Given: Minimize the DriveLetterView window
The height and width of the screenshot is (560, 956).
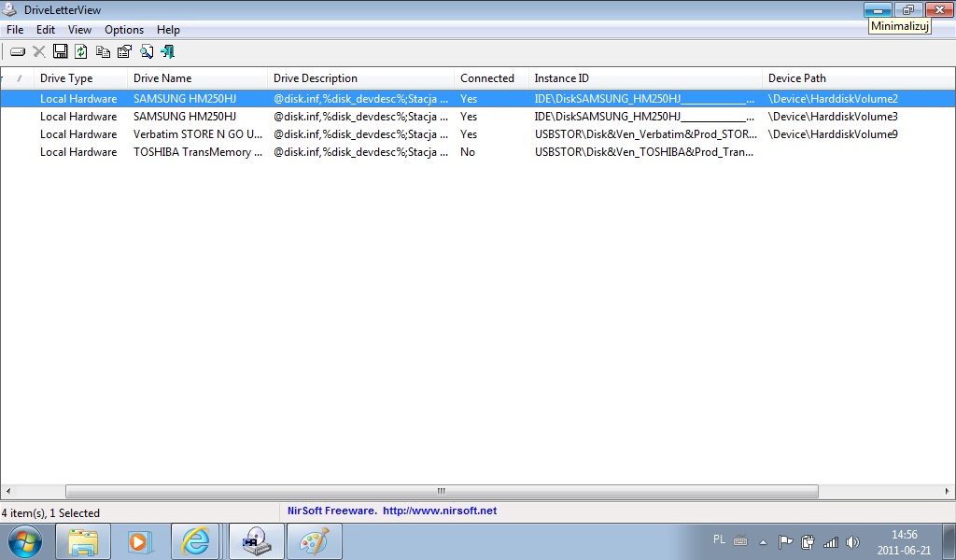Looking at the screenshot, I should (878, 9).
